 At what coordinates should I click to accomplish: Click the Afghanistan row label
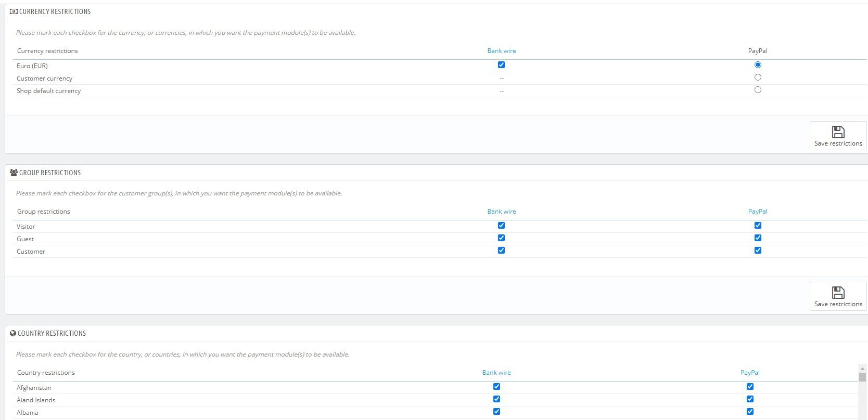tap(34, 388)
